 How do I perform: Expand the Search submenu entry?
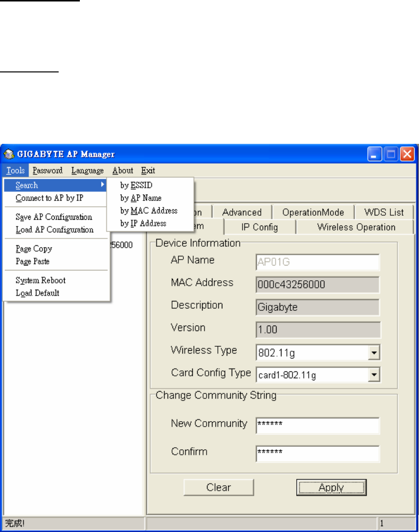click(55, 185)
